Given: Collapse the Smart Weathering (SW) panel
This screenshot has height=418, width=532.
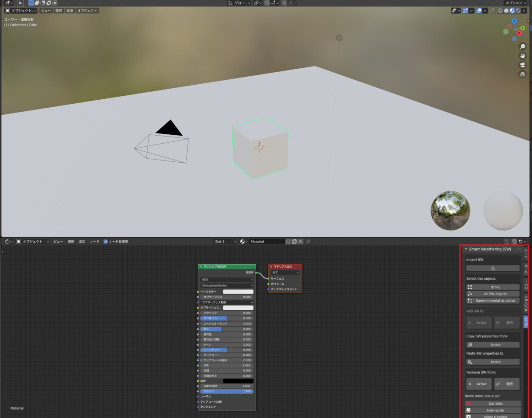Looking at the screenshot, I should (x=466, y=249).
